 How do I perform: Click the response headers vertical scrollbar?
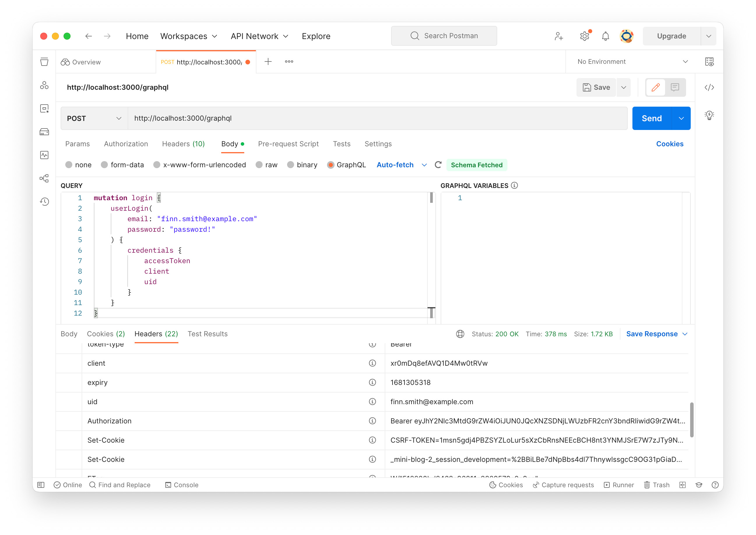(x=691, y=419)
